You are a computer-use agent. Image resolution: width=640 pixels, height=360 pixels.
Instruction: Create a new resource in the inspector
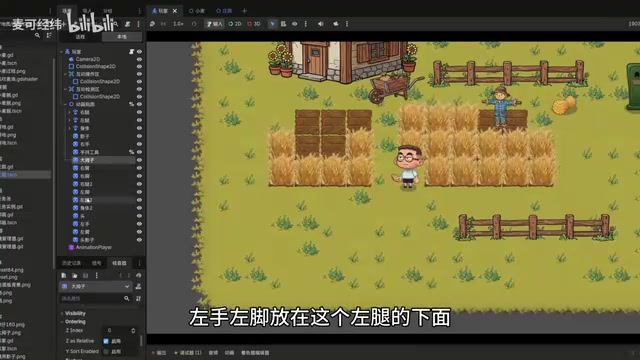[64, 276]
